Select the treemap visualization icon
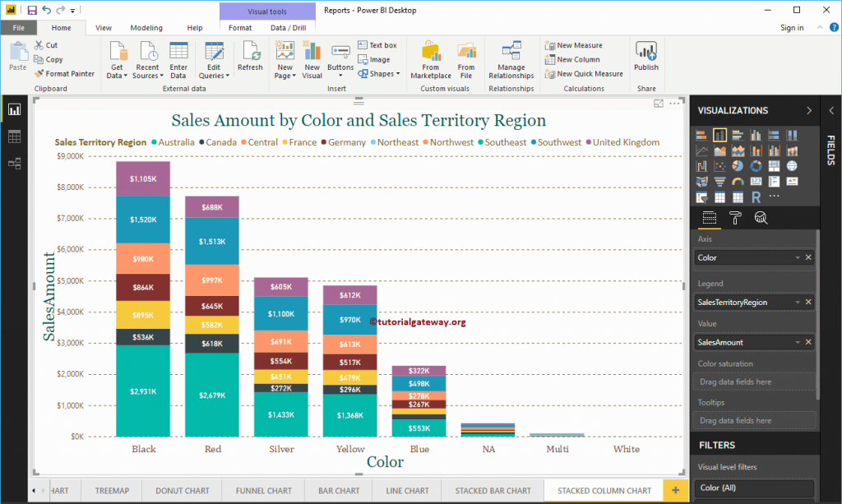 point(775,165)
